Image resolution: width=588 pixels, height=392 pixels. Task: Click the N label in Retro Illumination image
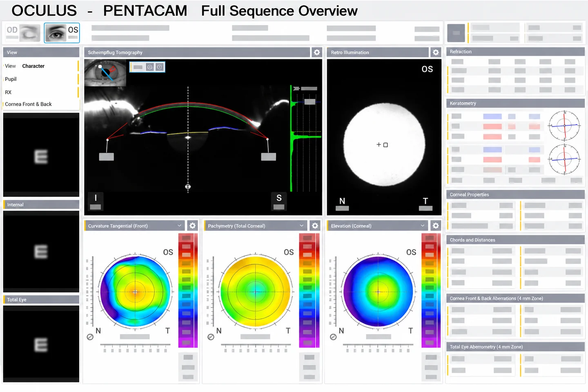point(342,201)
